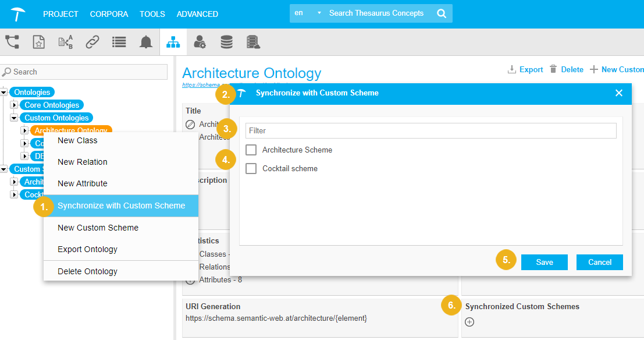This screenshot has height=340, width=644.
Task: Open the CORPORA top menu
Action: [109, 14]
